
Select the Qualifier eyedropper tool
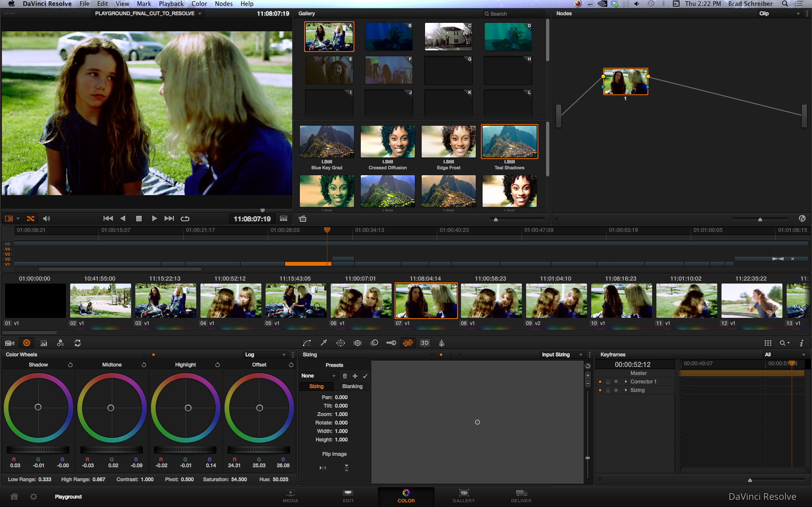(324, 343)
